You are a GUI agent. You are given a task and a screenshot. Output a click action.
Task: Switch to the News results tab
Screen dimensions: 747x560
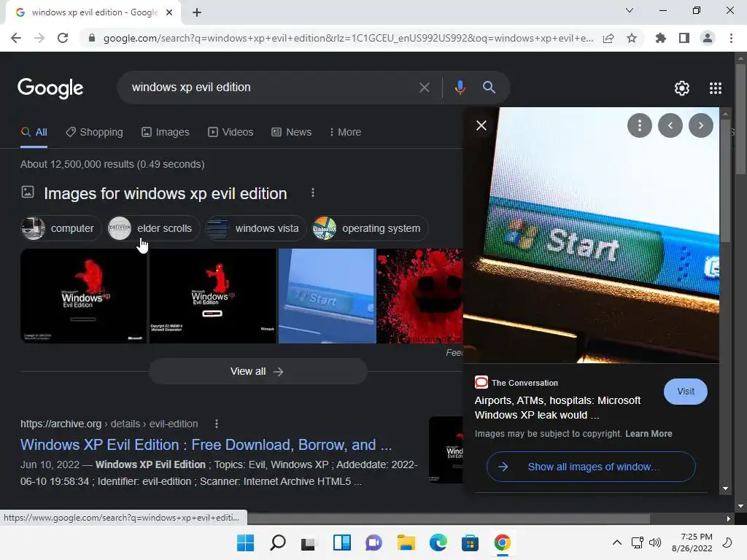tap(291, 133)
